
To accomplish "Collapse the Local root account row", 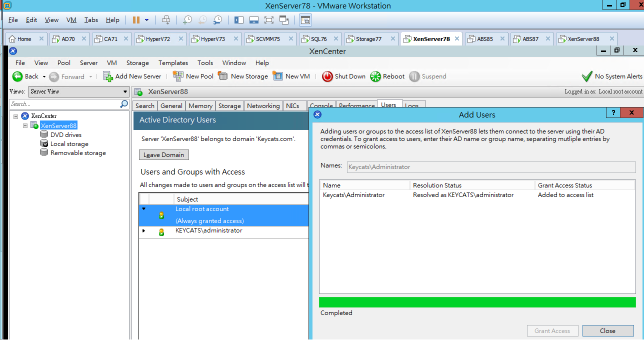I will click(x=144, y=209).
